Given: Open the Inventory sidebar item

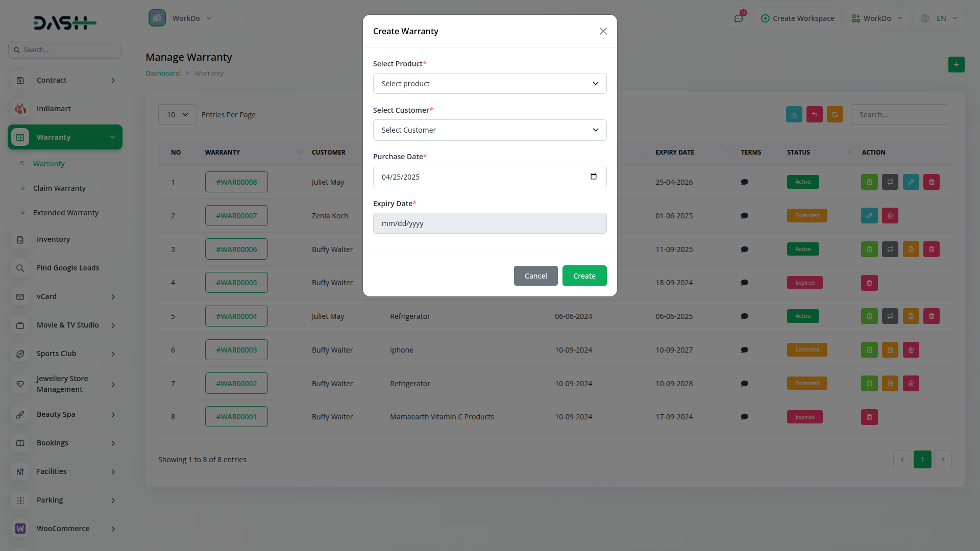Looking at the screenshot, I should [53, 239].
